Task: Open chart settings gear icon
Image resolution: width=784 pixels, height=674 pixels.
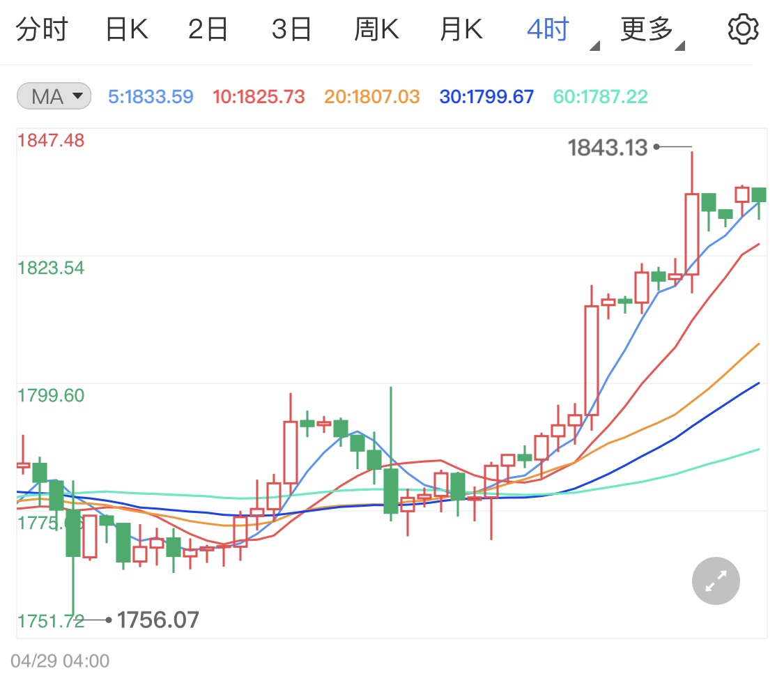Action: [x=743, y=29]
